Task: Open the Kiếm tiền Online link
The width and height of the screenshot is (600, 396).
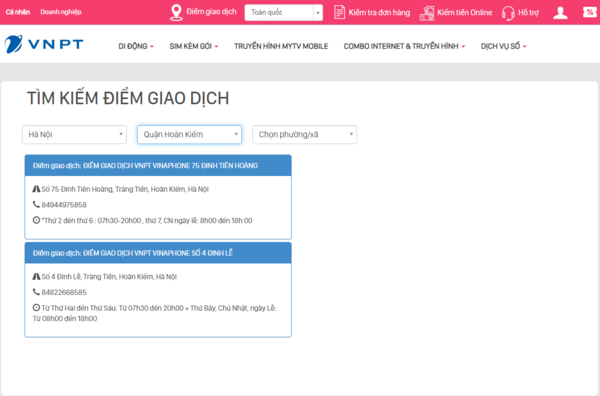Action: pyautogui.click(x=465, y=13)
